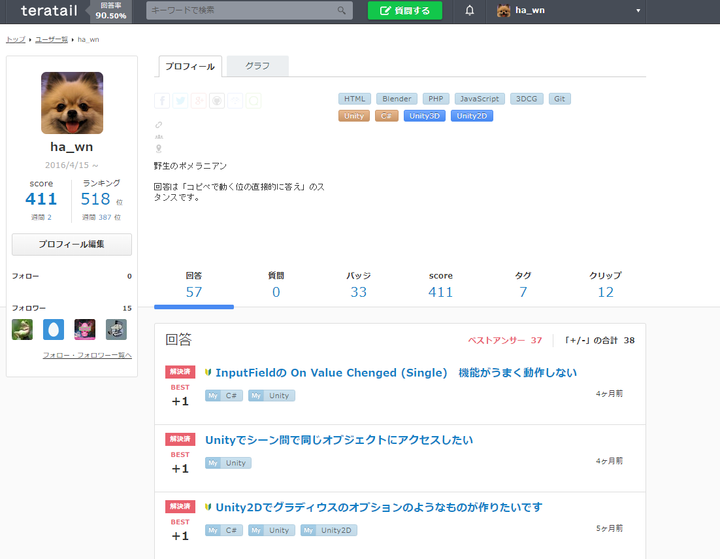720x559 pixels.
Task: Switch to the グラフ tab
Action: pos(258,66)
